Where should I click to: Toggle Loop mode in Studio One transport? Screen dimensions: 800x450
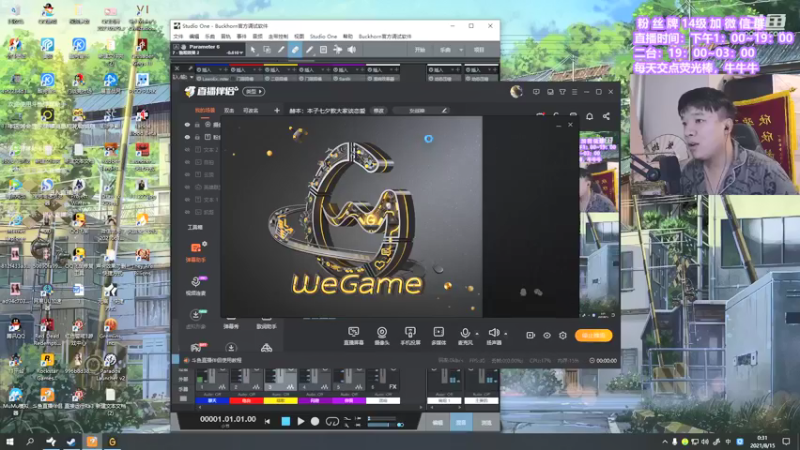[x=332, y=421]
